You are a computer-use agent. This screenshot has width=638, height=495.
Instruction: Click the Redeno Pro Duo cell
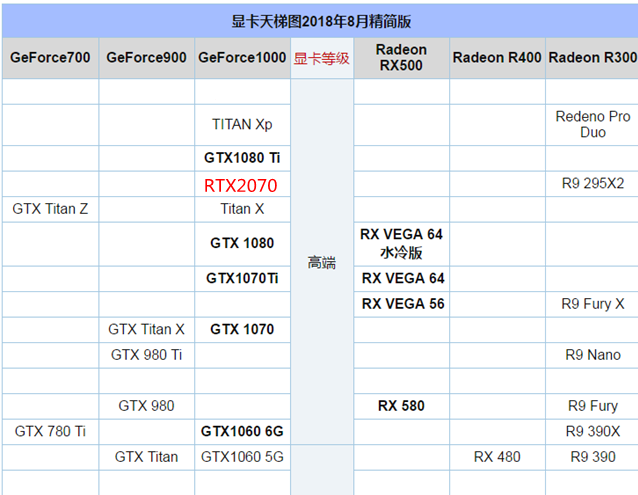[x=592, y=124]
